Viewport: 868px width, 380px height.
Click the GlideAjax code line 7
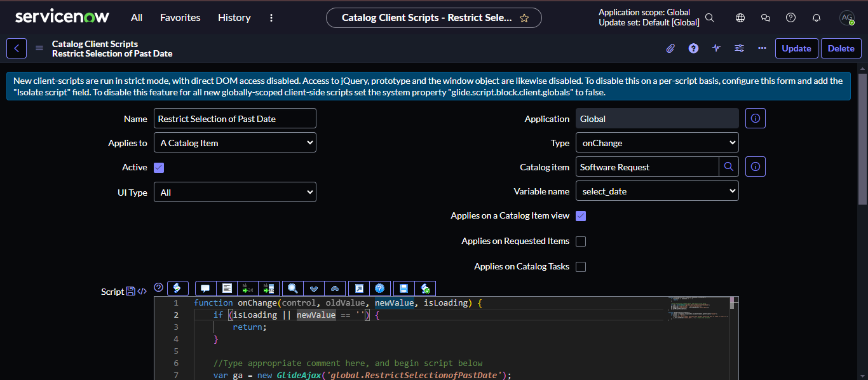click(x=362, y=375)
